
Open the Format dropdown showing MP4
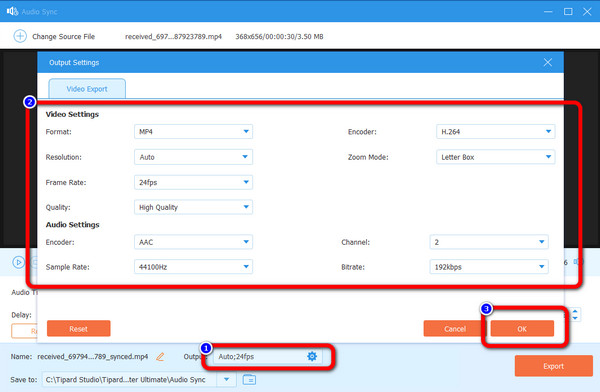point(193,131)
